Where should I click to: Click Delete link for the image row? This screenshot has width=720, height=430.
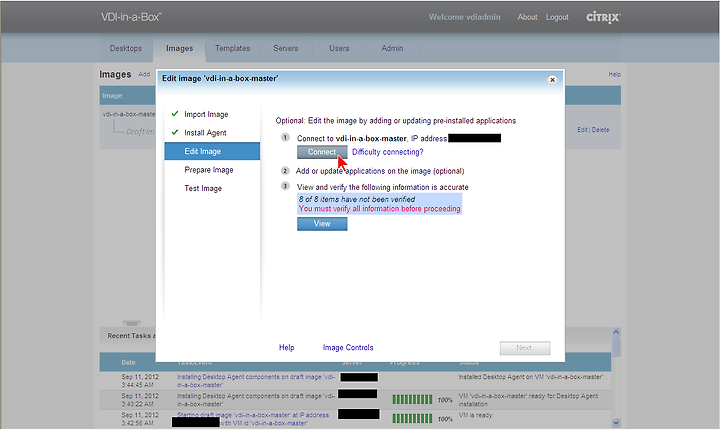tap(601, 130)
